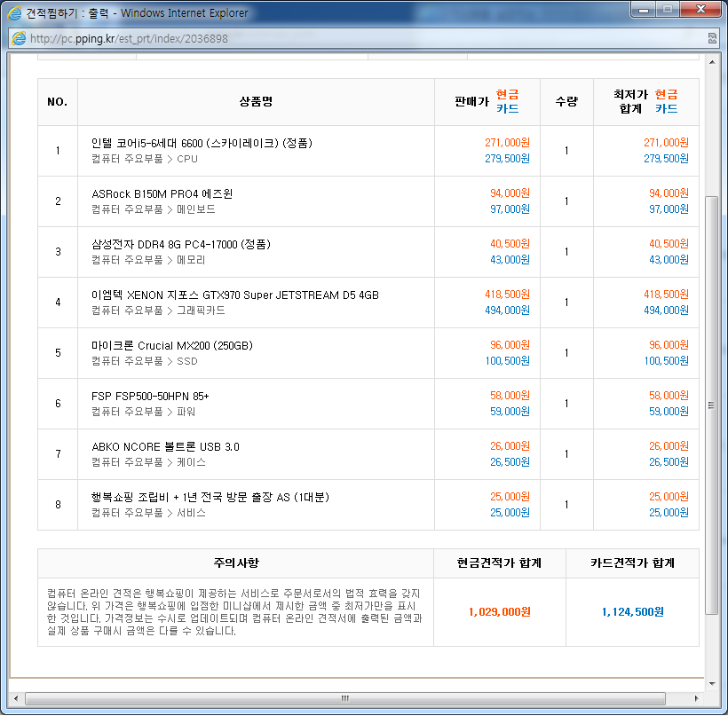
Task: Click card price 26,500원 in 최저가 합계 column
Action: coord(669,461)
